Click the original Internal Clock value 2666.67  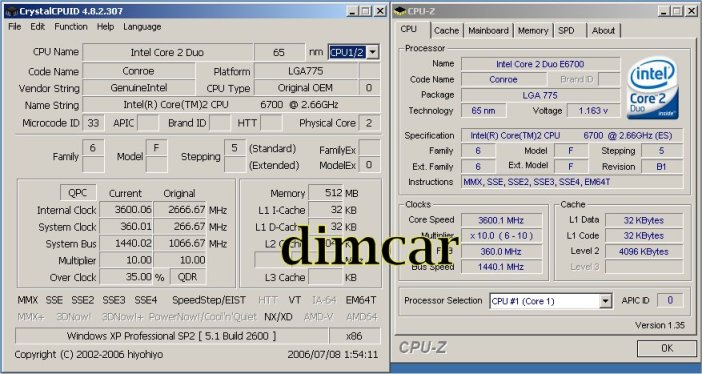[x=180, y=210]
